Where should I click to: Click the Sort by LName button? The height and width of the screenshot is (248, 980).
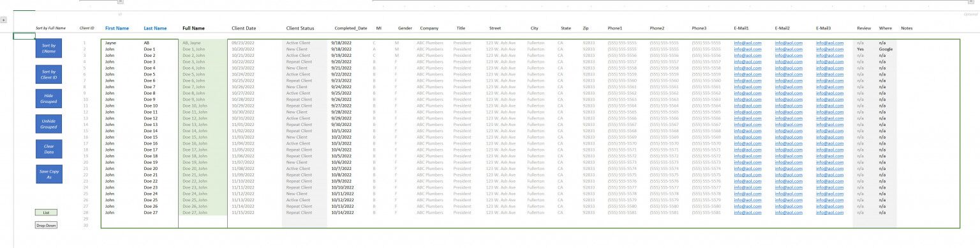point(48,47)
